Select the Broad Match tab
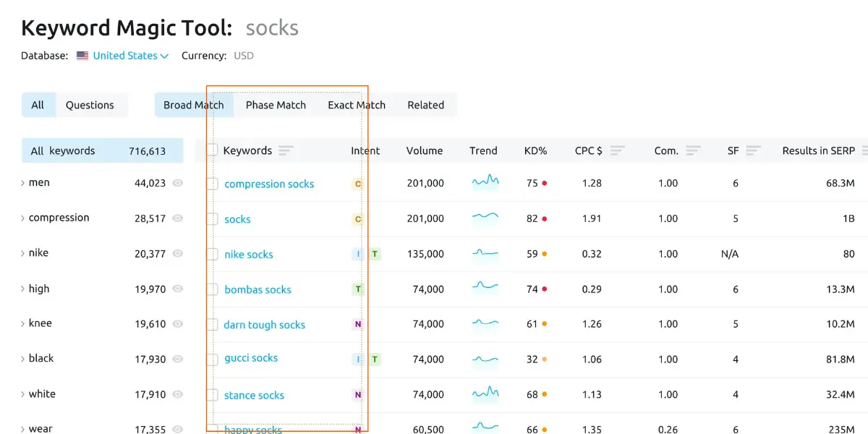Screen dimensions: 868x434 click(194, 105)
